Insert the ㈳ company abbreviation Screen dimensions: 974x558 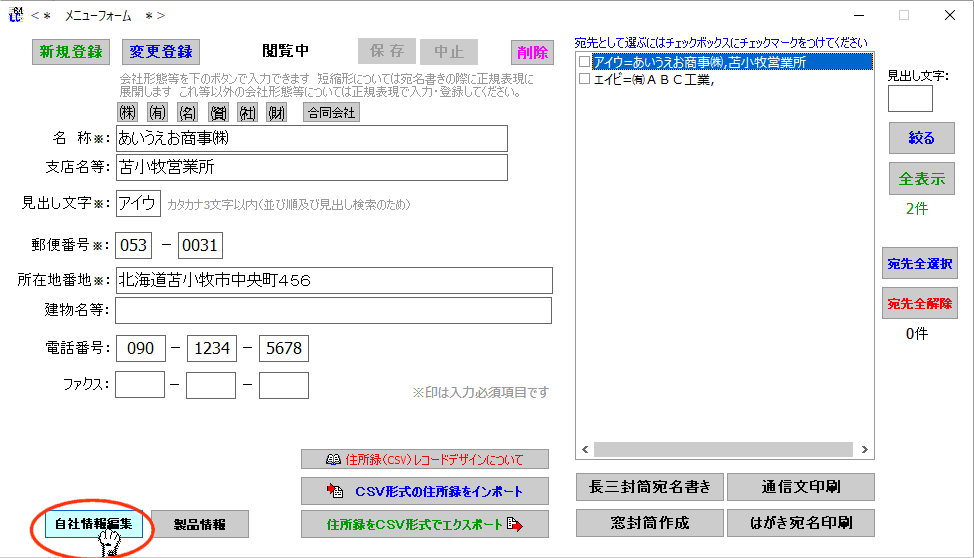click(247, 112)
